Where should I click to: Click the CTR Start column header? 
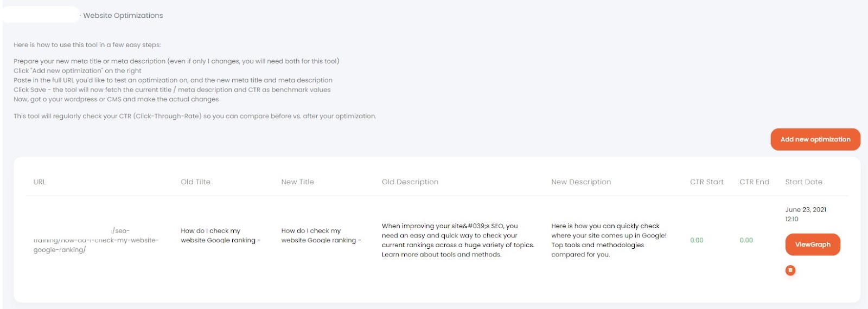tap(707, 182)
